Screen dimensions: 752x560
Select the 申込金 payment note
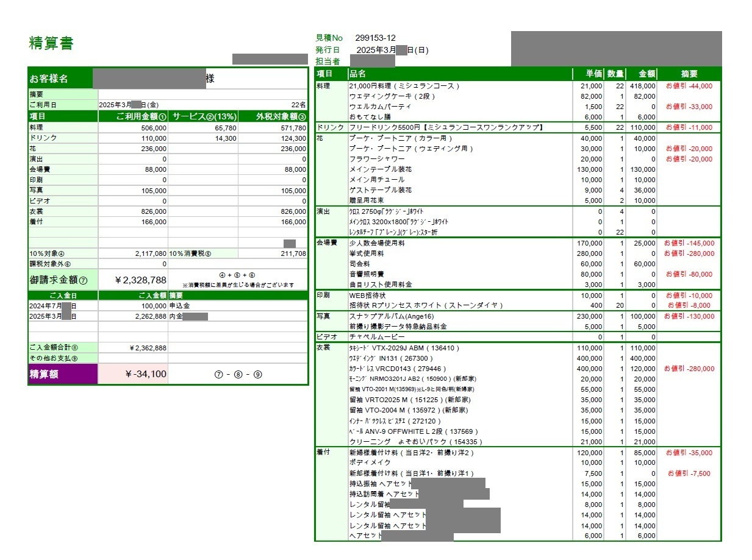coord(179,305)
